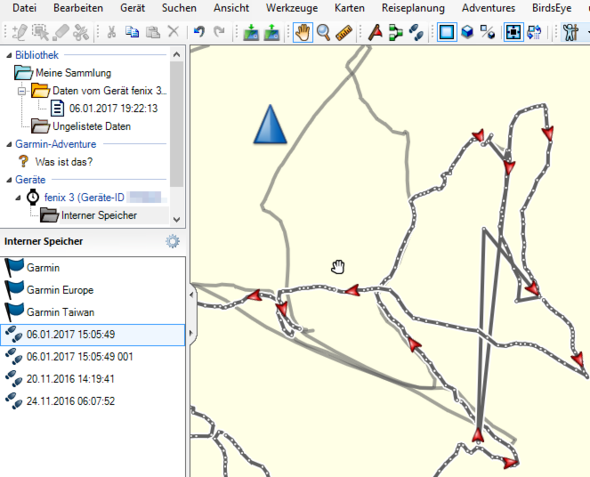Click the library scrollbar down arrow
This screenshot has width=590, height=477.
click(x=176, y=219)
